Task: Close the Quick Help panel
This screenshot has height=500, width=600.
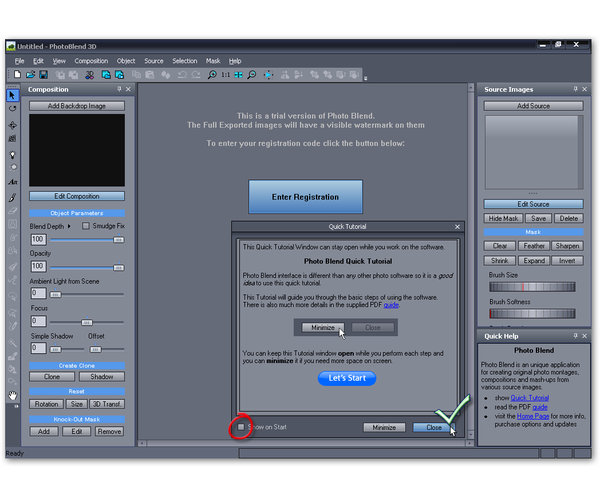Action: 584,336
